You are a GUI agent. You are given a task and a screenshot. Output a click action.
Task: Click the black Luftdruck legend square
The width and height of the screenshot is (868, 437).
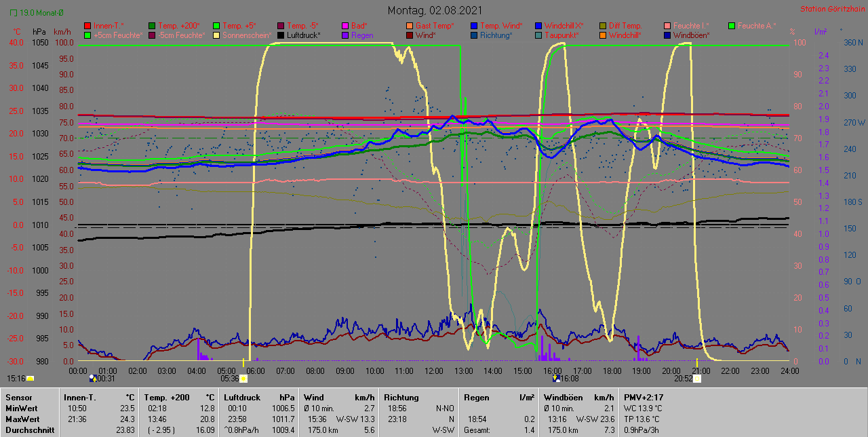pyautogui.click(x=280, y=35)
